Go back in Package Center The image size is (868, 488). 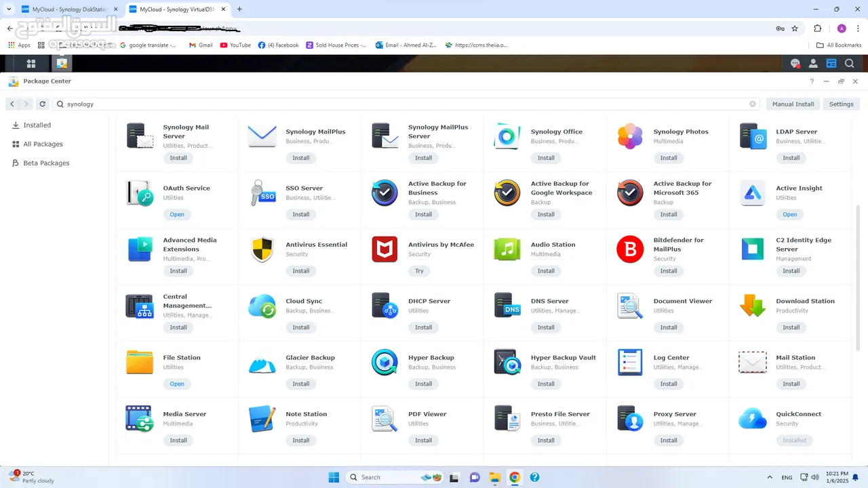pyautogui.click(x=12, y=104)
